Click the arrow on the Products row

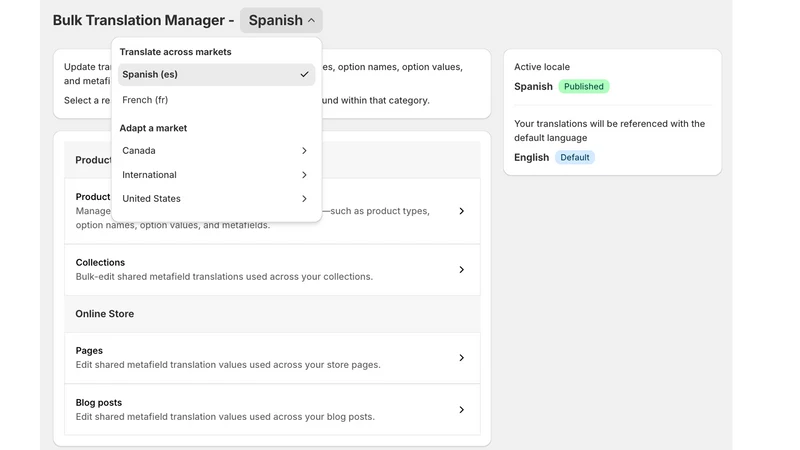[x=461, y=211]
